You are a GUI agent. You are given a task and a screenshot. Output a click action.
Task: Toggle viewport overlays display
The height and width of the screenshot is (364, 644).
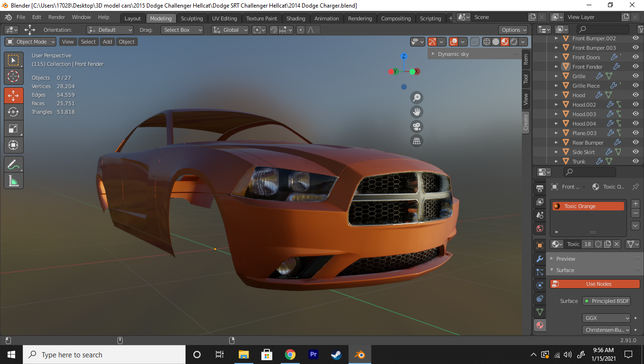click(x=454, y=42)
